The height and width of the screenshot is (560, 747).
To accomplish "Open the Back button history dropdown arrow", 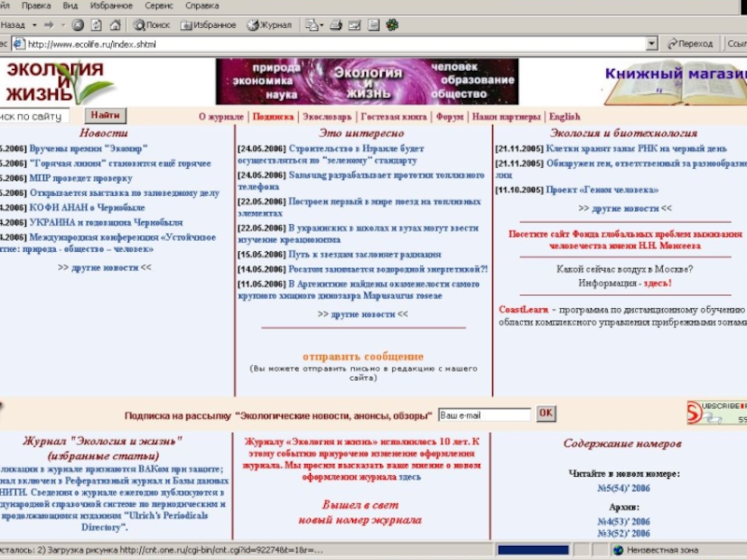I will pyautogui.click(x=35, y=25).
